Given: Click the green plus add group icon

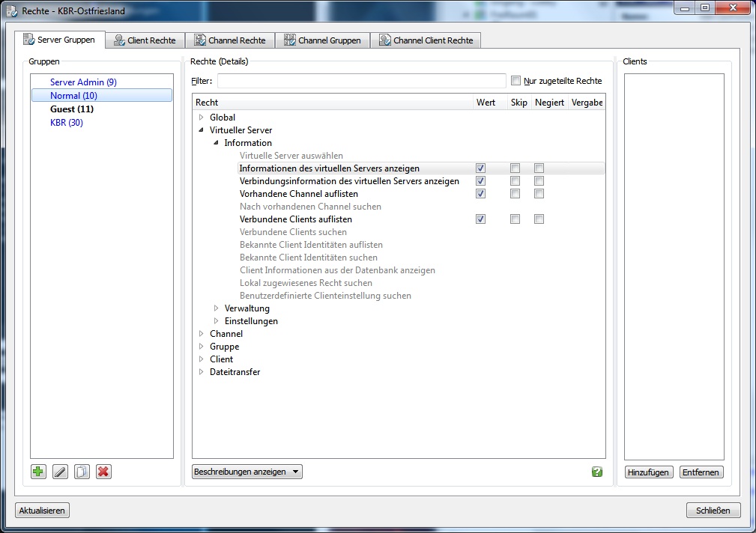Looking at the screenshot, I should coord(38,472).
